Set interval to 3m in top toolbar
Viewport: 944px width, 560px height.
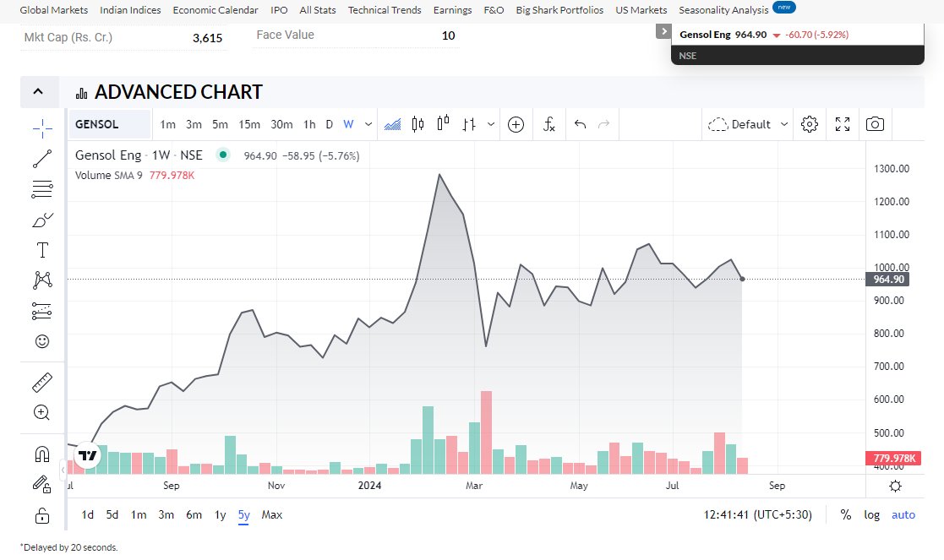[194, 124]
